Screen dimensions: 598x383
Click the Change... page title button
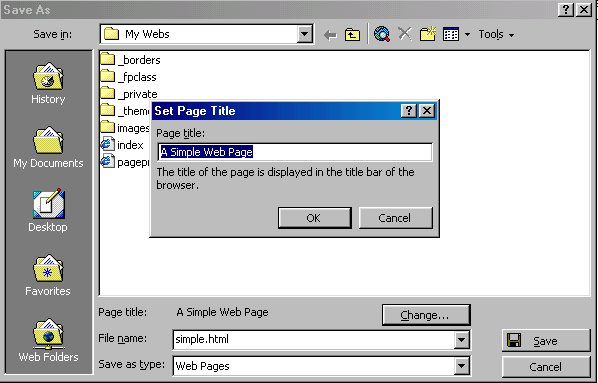coord(426,315)
